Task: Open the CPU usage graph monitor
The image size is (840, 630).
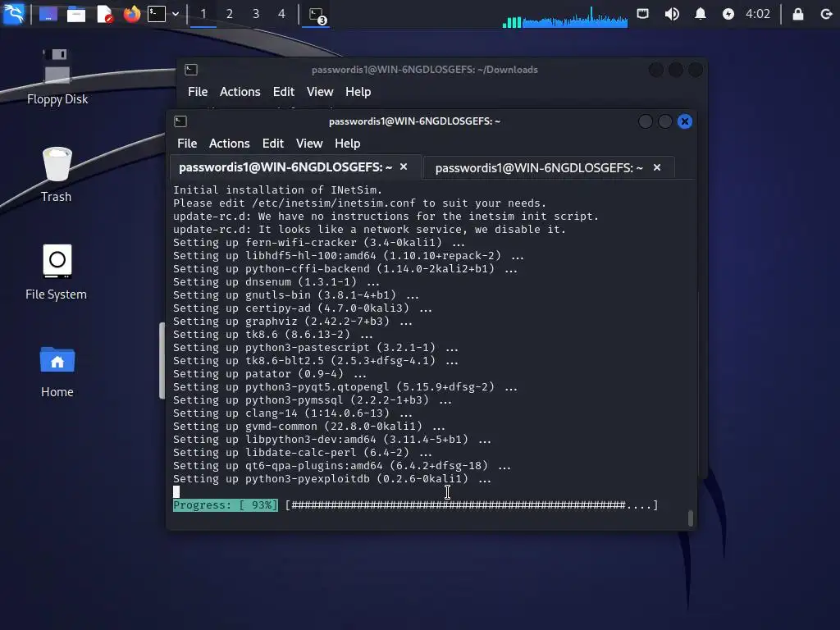Action: coord(565,16)
